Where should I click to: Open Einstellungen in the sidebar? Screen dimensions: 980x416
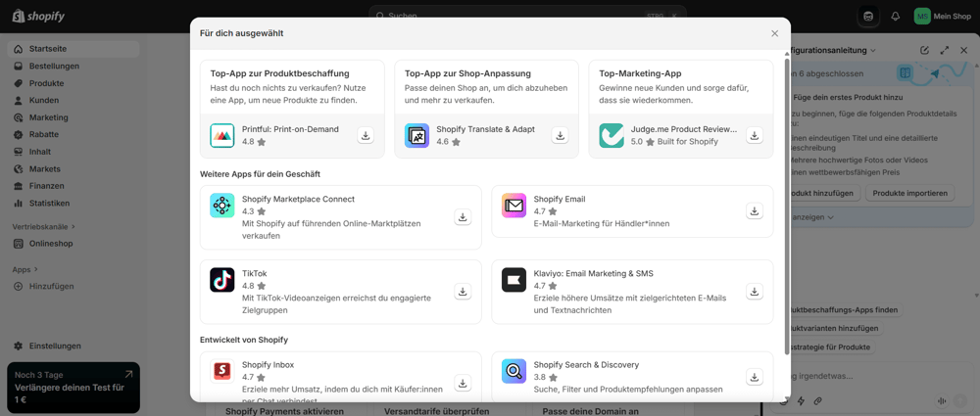55,346
